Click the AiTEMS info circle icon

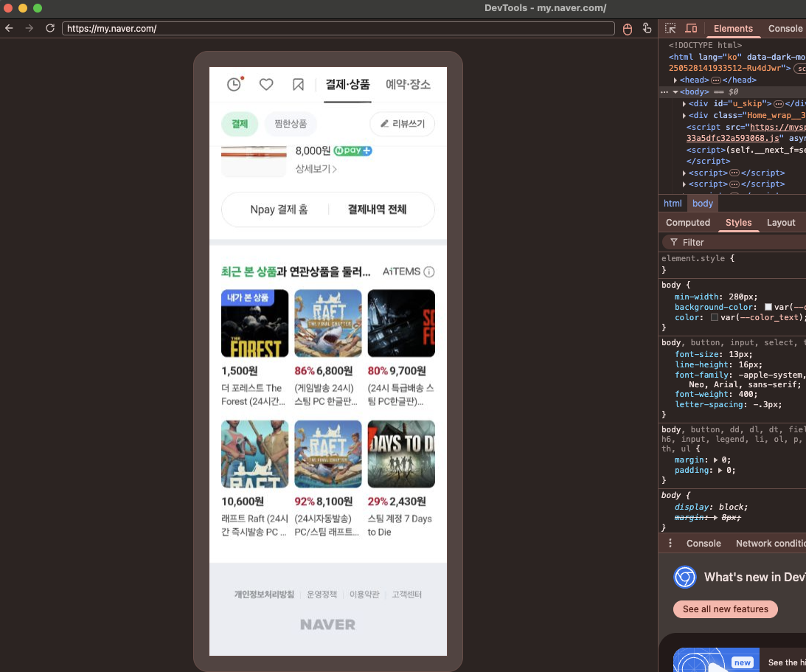[x=428, y=271]
